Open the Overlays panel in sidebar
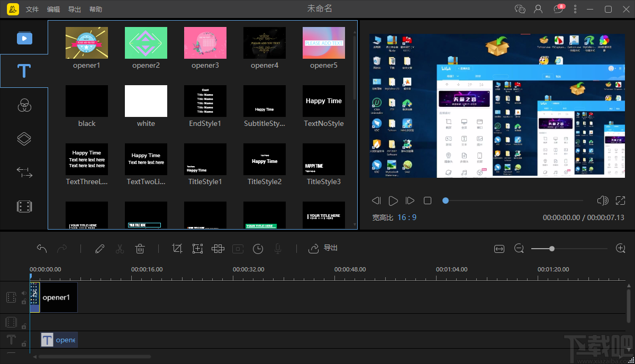Image resolution: width=635 pixels, height=364 pixels. click(x=24, y=139)
